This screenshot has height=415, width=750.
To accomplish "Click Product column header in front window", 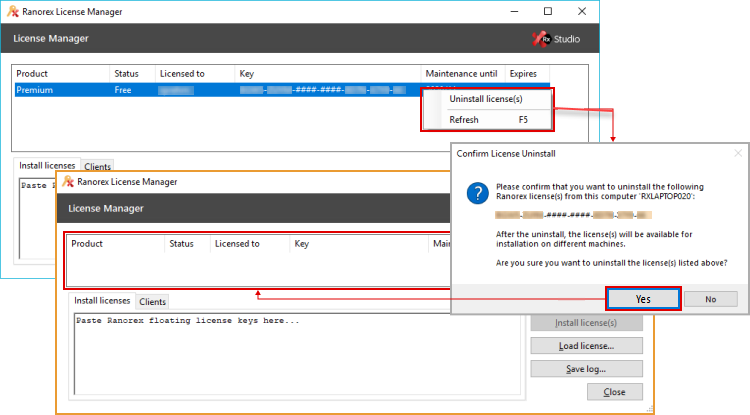I will tap(116, 243).
